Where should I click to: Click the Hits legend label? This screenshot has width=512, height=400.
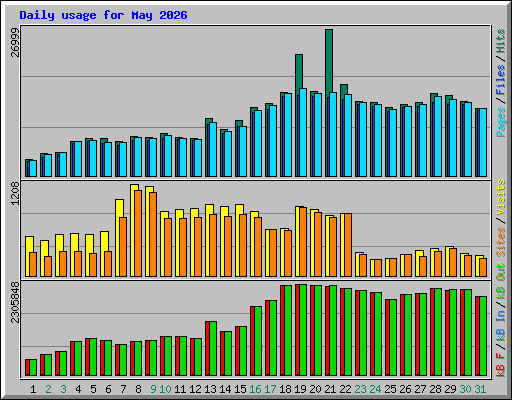(x=501, y=41)
